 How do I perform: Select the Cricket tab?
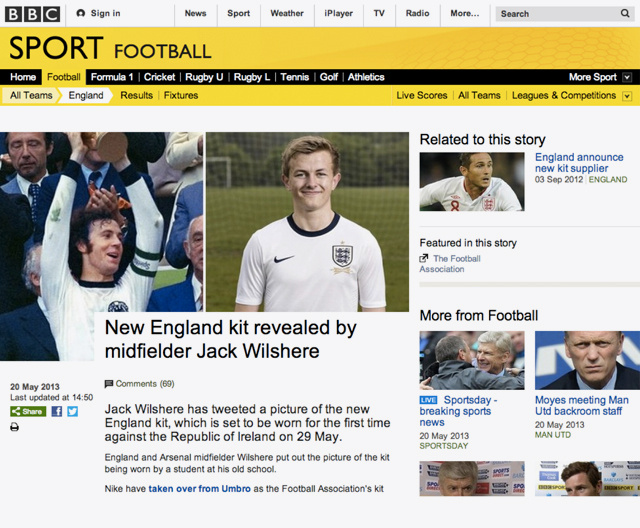[x=159, y=77]
